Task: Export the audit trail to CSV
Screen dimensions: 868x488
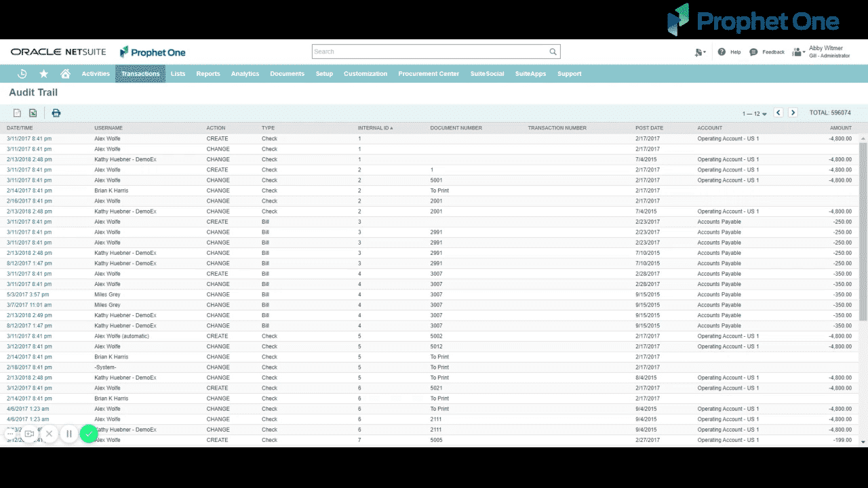Action: click(x=16, y=113)
